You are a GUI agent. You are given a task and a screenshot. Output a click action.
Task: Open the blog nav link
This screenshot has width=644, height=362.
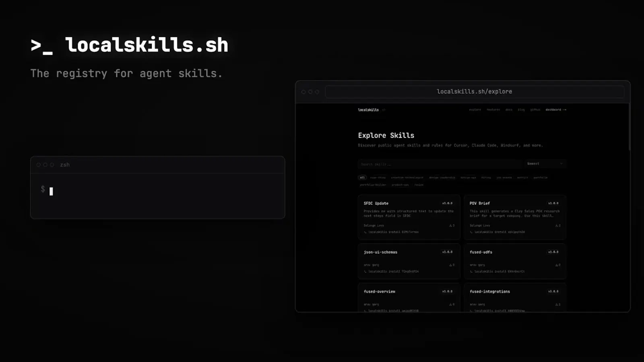[521, 109]
